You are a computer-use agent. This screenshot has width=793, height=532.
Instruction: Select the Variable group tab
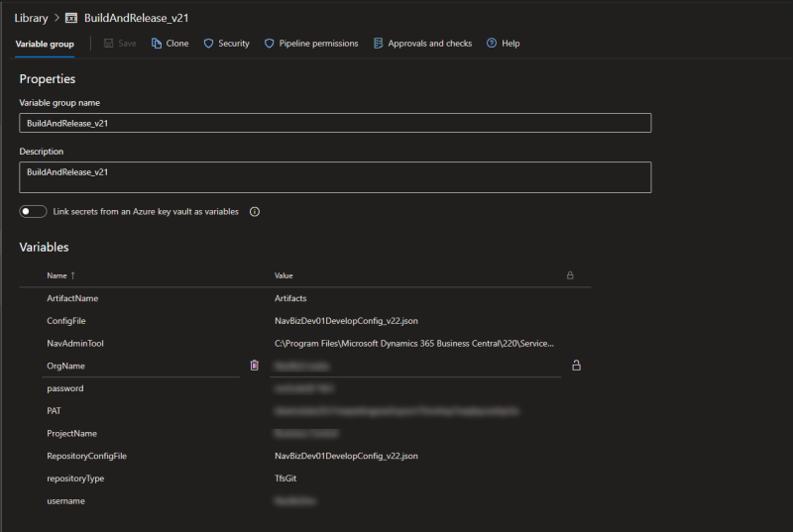(45, 44)
